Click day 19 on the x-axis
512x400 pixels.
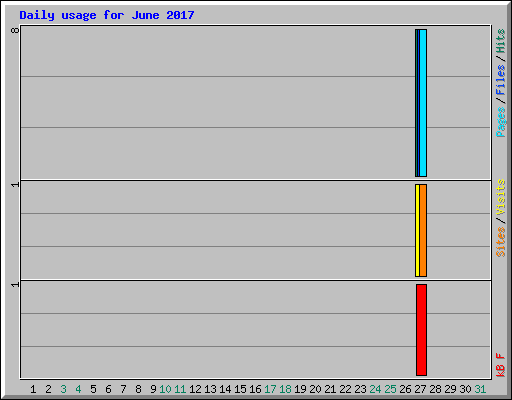click(300, 389)
